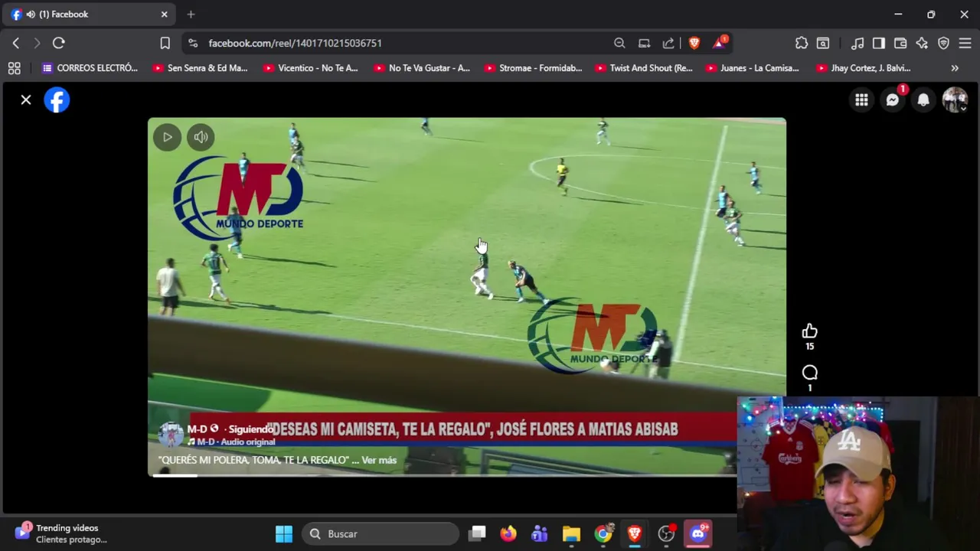This screenshot has height=551, width=980.
Task: Focus the address bar URL
Action: click(295, 43)
